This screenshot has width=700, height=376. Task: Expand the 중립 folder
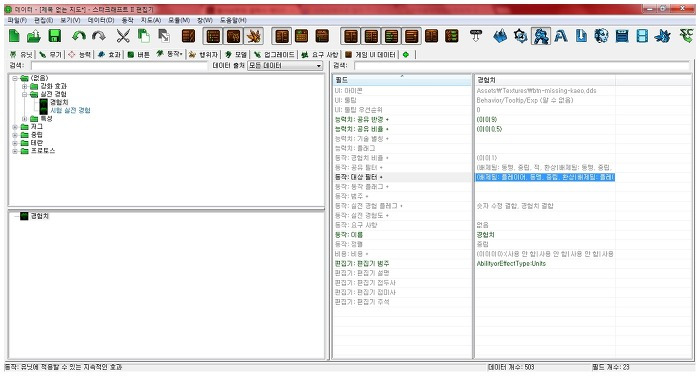coord(15,135)
